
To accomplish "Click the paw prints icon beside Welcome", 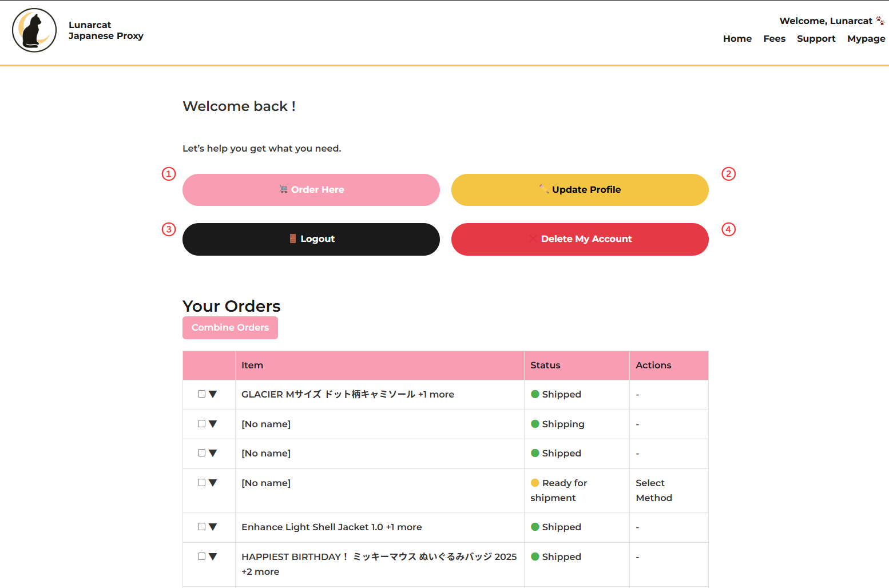I will click(x=880, y=21).
